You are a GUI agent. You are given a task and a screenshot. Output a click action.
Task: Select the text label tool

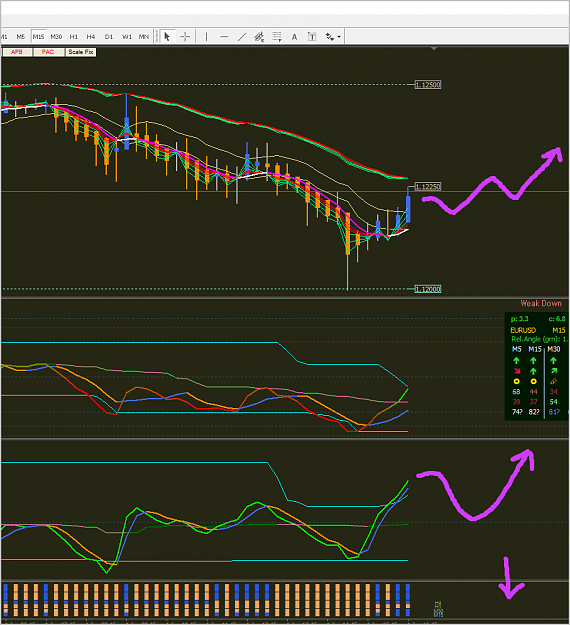click(x=312, y=37)
